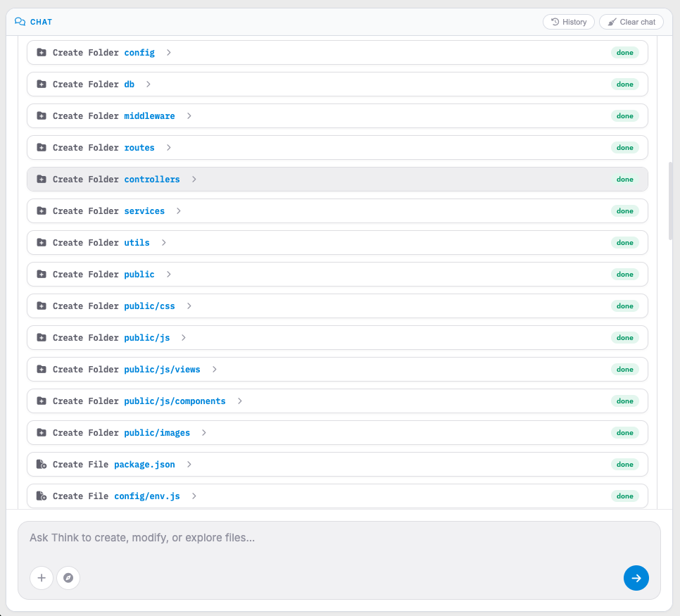The width and height of the screenshot is (680, 616).
Task: Click done badge on middleware row
Action: coord(625,116)
